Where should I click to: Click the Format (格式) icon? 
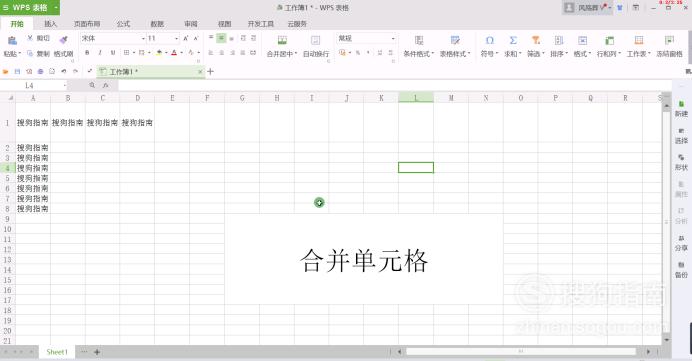[x=583, y=41]
